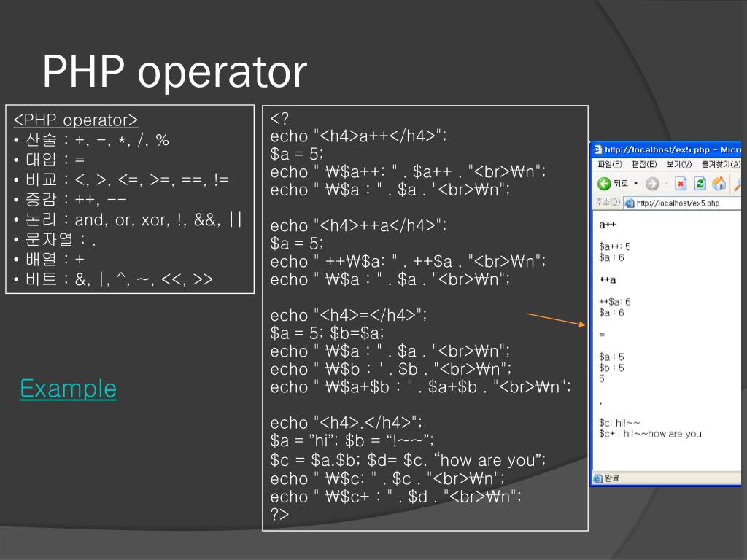Click the '대입 : =' bullet line
This screenshot has width=747, height=560.
click(x=49, y=160)
